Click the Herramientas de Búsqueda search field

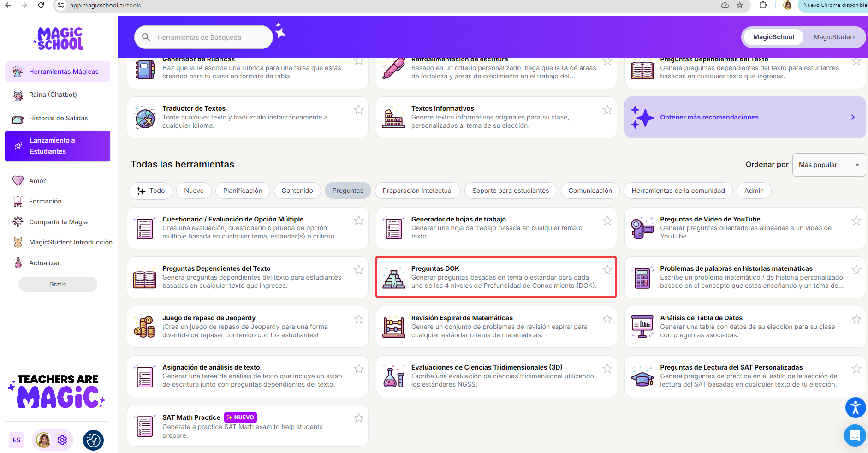click(x=208, y=37)
